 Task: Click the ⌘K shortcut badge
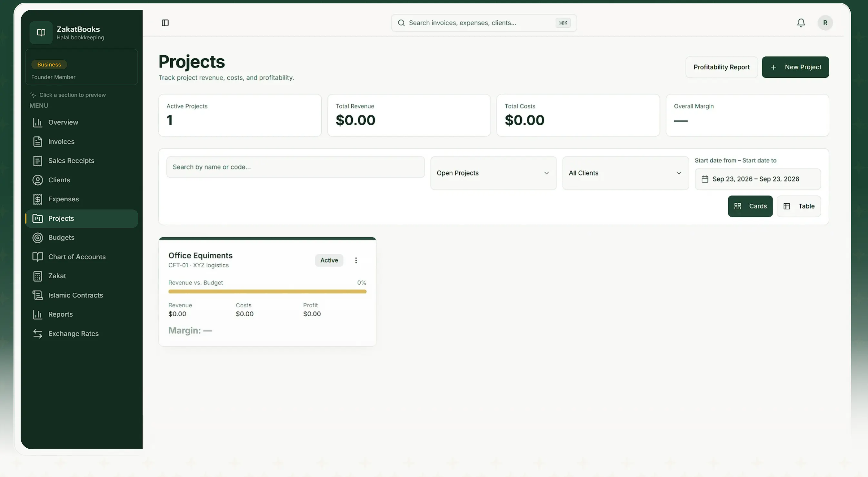pos(563,23)
